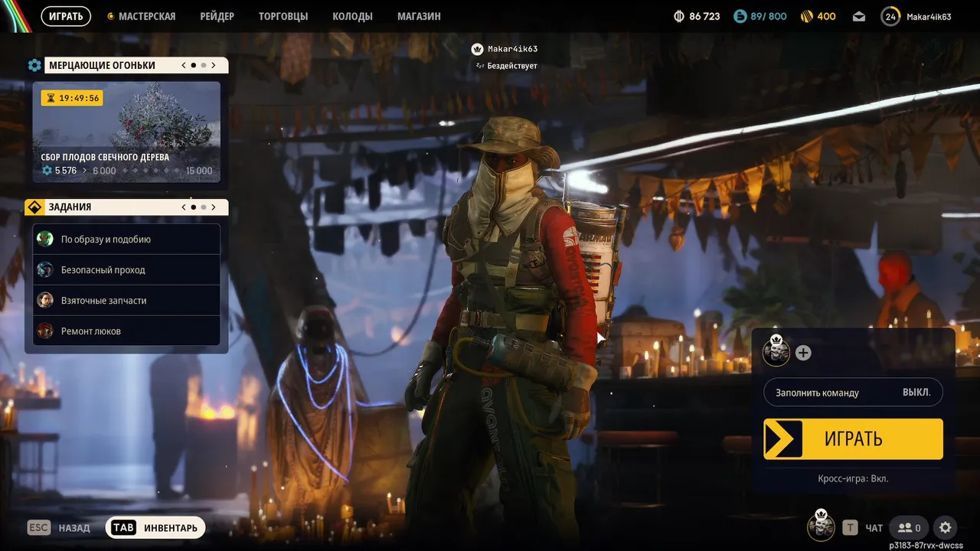Click the event progress bar at 5 576
This screenshot has height=551, width=980.
pyautogui.click(x=126, y=171)
